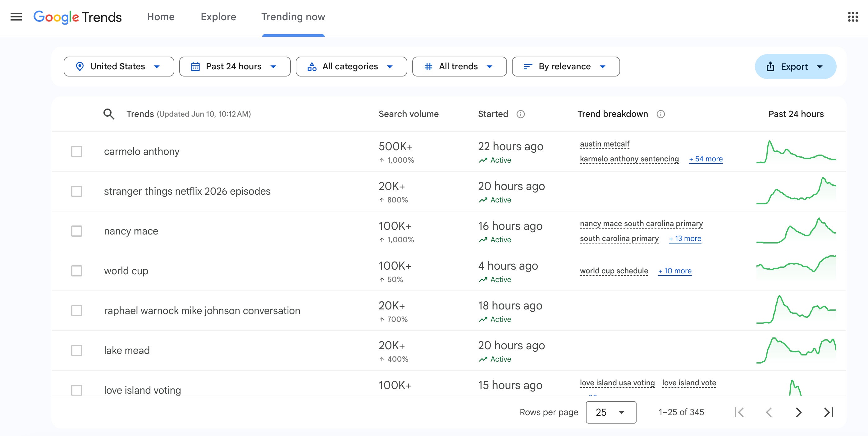The width and height of the screenshot is (868, 436).
Task: Switch to the Home tab
Action: 161,17
